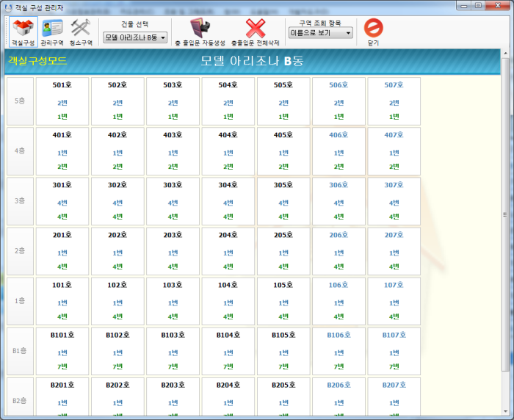Select room 207호 cell

click(394, 251)
